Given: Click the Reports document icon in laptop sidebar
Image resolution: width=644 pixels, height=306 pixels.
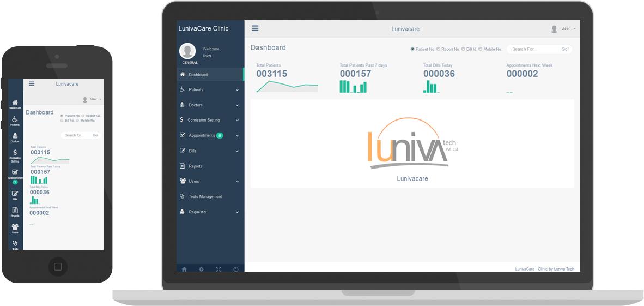Looking at the screenshot, I should (183, 166).
